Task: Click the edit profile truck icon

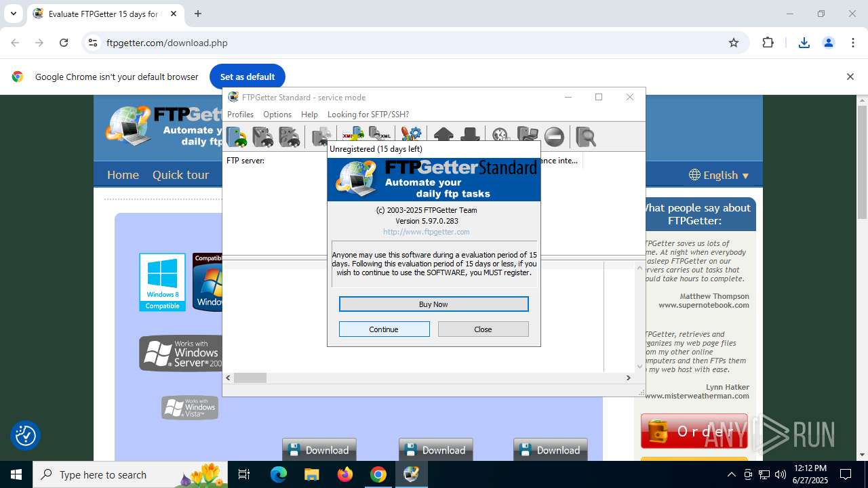Action: tap(262, 136)
